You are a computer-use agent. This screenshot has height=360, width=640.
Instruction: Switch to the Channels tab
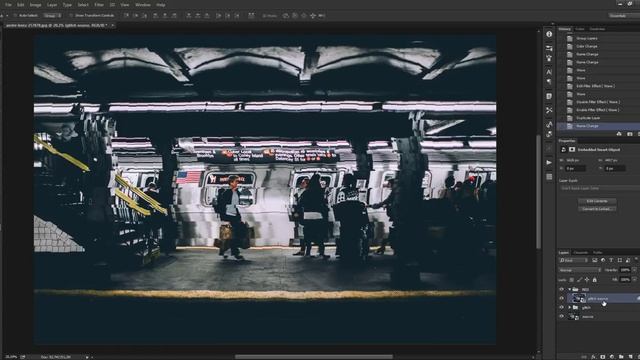click(581, 252)
